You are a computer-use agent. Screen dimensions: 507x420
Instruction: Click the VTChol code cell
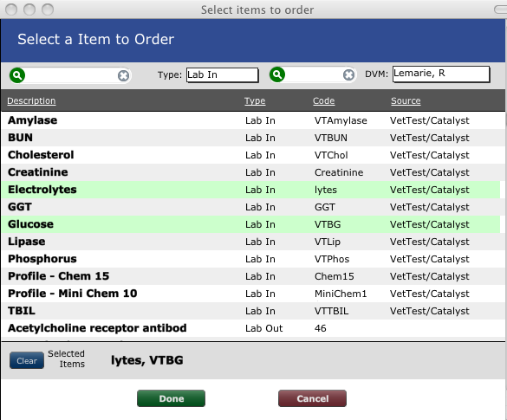tap(331, 155)
